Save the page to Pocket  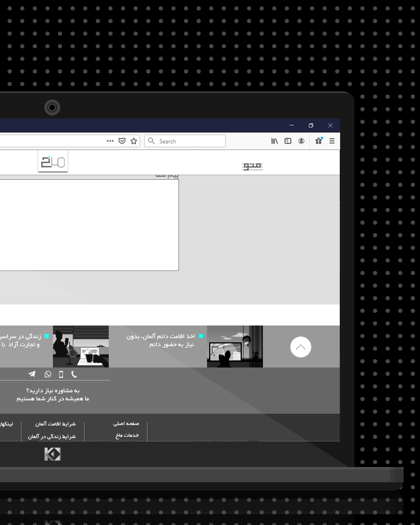click(122, 141)
